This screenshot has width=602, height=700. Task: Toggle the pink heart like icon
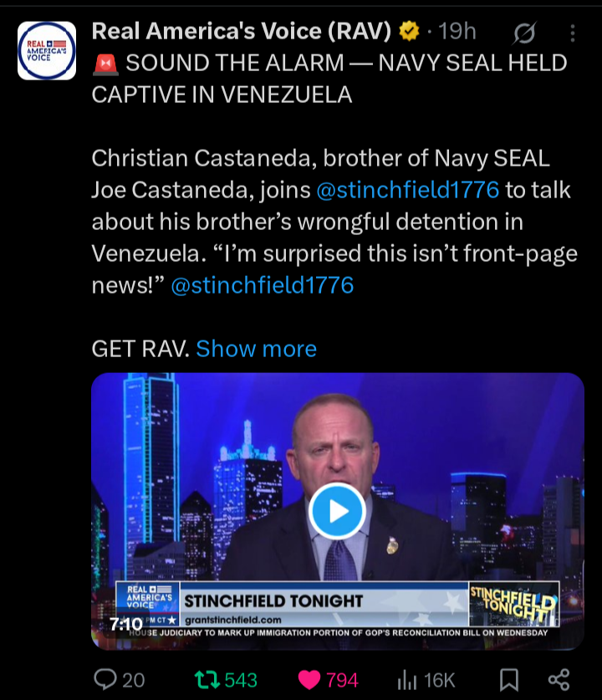click(x=309, y=680)
